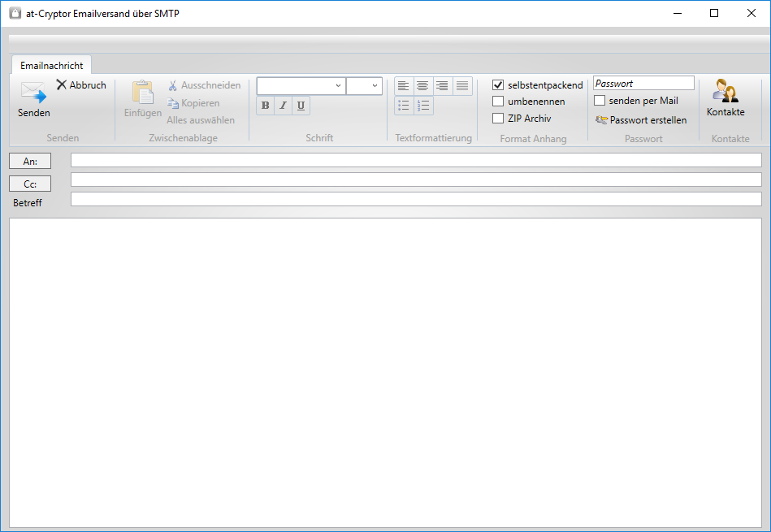Viewport: 771px width, 532px height.
Task: Toggle bold formatting
Action: [x=265, y=106]
